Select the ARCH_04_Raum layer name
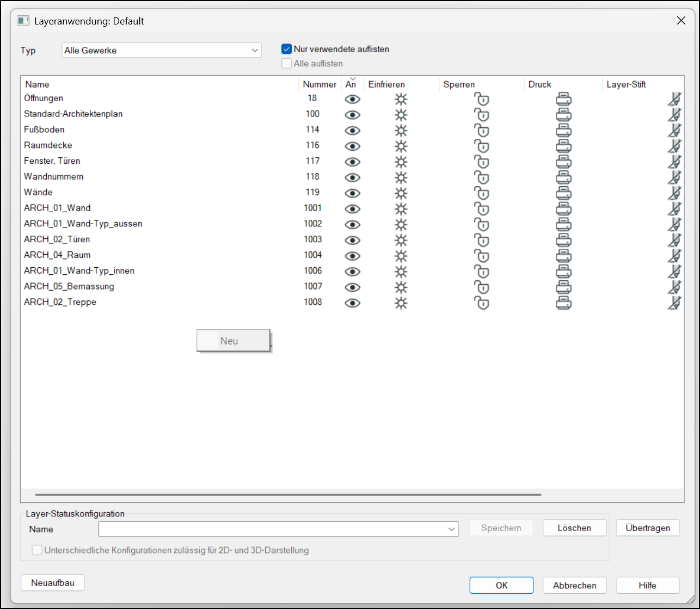This screenshot has width=700, height=609. [57, 255]
